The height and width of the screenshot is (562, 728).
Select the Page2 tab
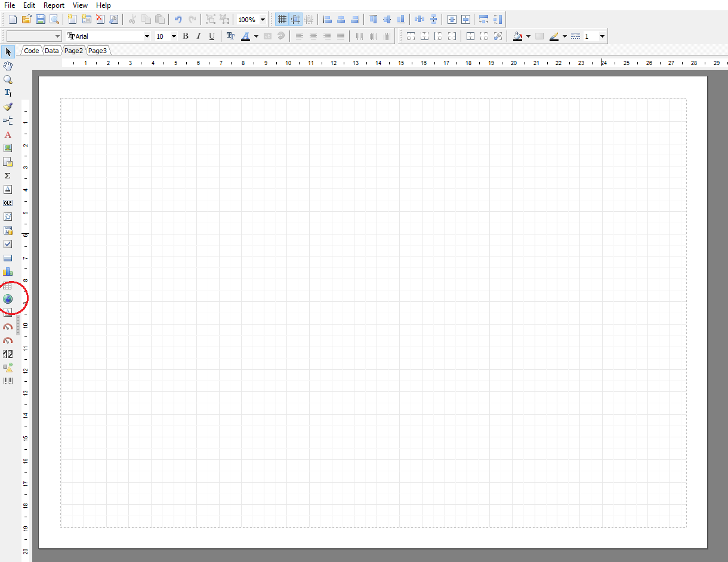tap(73, 51)
